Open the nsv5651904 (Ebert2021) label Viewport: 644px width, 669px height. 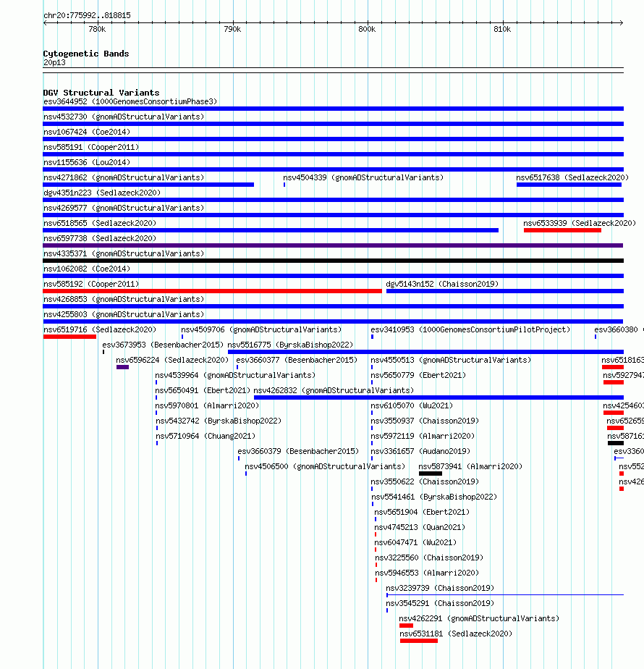pyautogui.click(x=422, y=513)
